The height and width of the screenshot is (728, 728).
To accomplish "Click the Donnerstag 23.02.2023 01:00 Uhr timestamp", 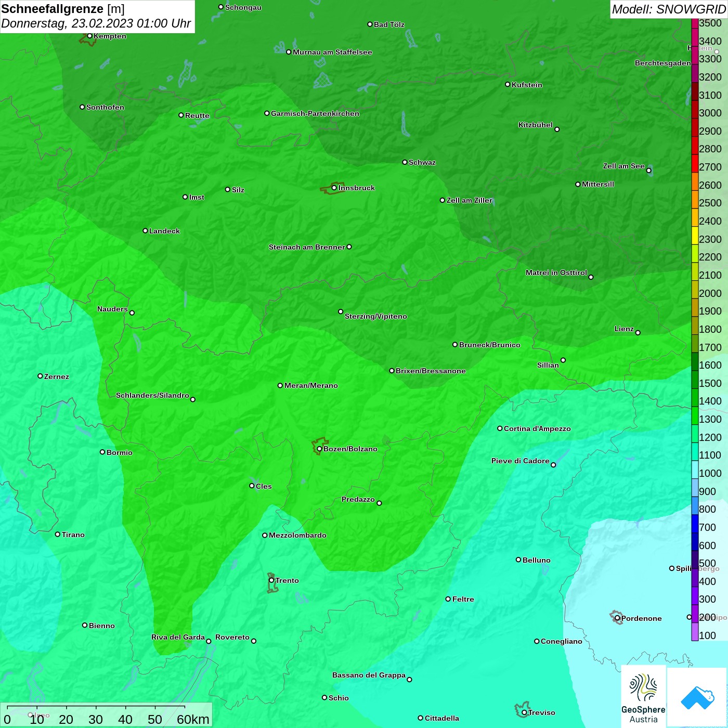I will [x=96, y=23].
